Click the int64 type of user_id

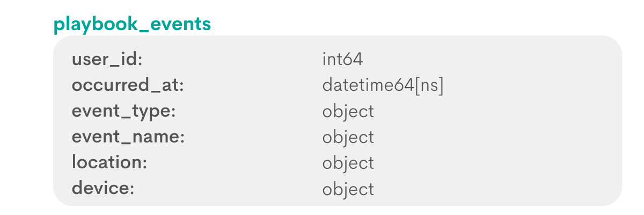343,60
